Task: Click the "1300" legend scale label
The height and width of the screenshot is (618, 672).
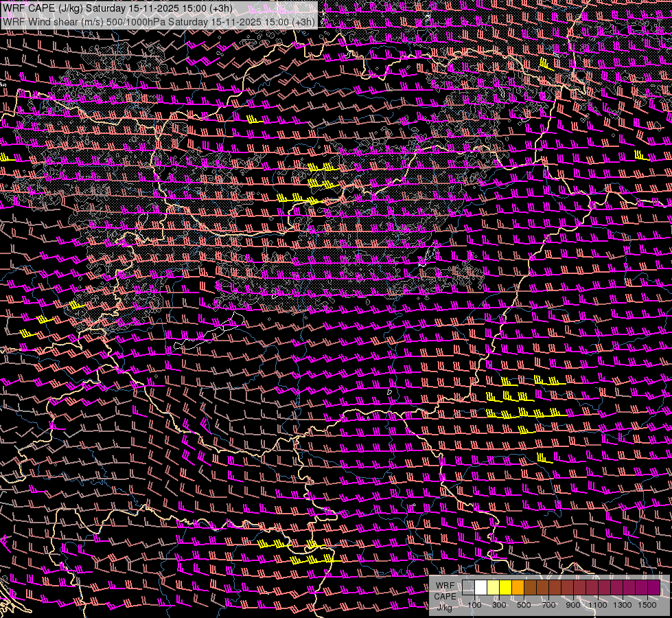Action: click(x=623, y=605)
